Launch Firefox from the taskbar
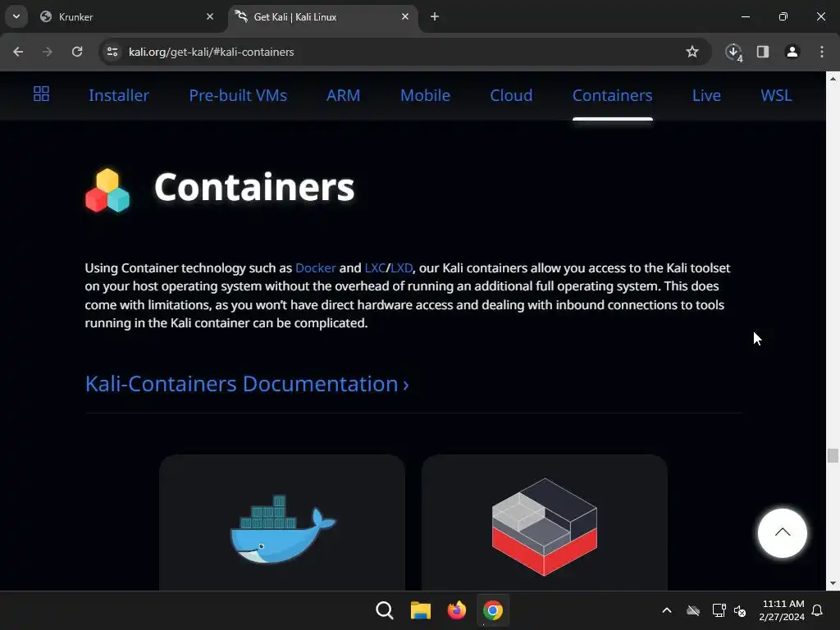840x630 pixels. [456, 610]
